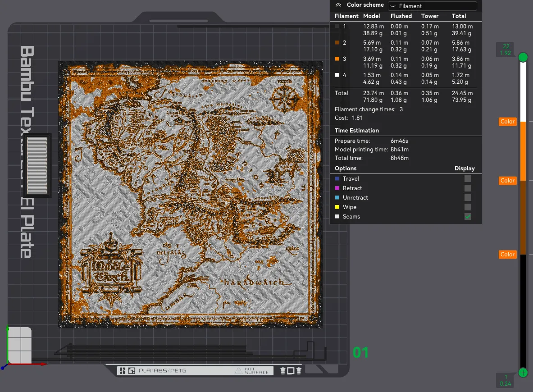The width and height of the screenshot is (533, 392).
Task: Click filament 2 model 5.69 m cell
Action: click(x=372, y=43)
